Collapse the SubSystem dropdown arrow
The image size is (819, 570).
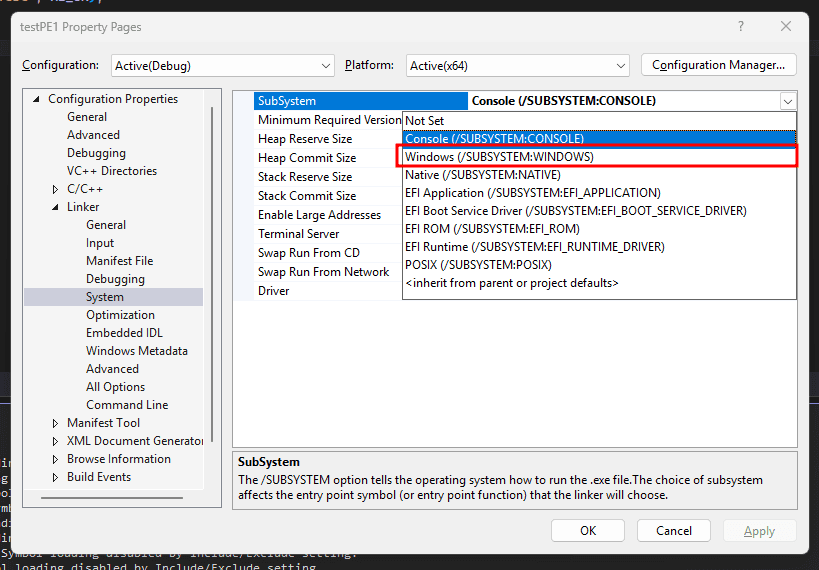click(x=788, y=101)
